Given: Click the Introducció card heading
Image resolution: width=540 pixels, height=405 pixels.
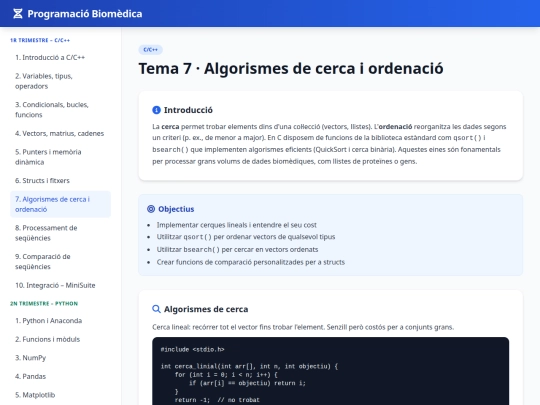Looking at the screenshot, I should point(188,110).
